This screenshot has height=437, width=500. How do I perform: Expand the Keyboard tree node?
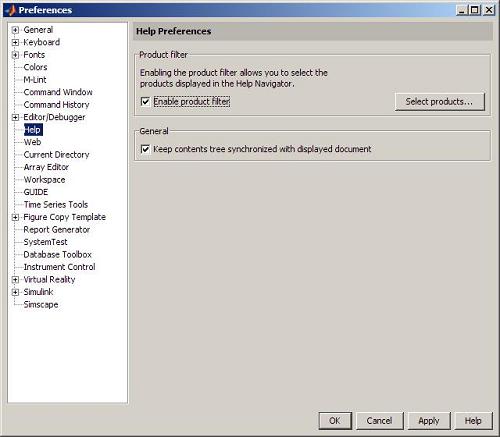15,42
